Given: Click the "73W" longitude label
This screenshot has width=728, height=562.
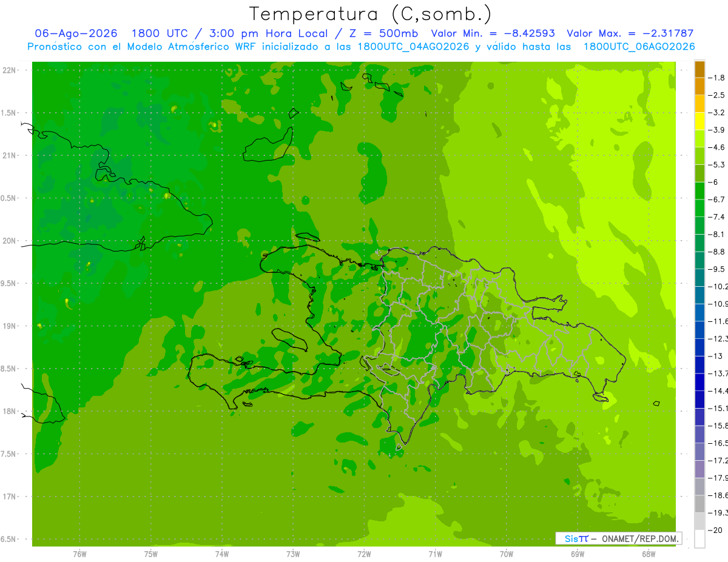Looking at the screenshot, I should point(293,554).
